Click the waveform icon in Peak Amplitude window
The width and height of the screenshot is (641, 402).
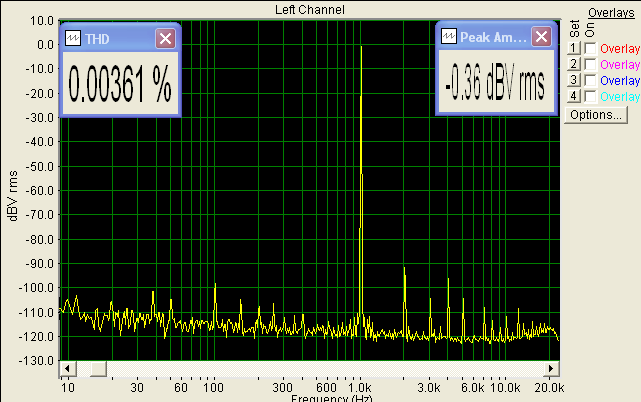coord(449,37)
